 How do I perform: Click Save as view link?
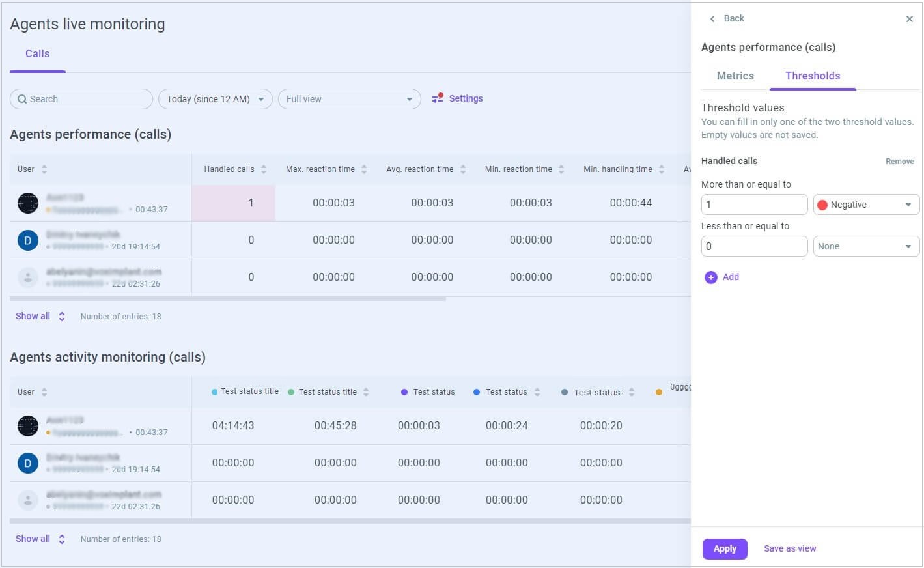(790, 549)
